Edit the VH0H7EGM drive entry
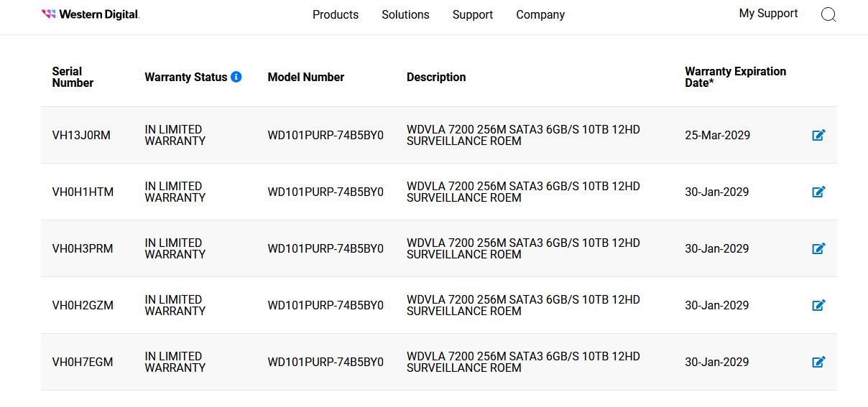 coord(818,362)
